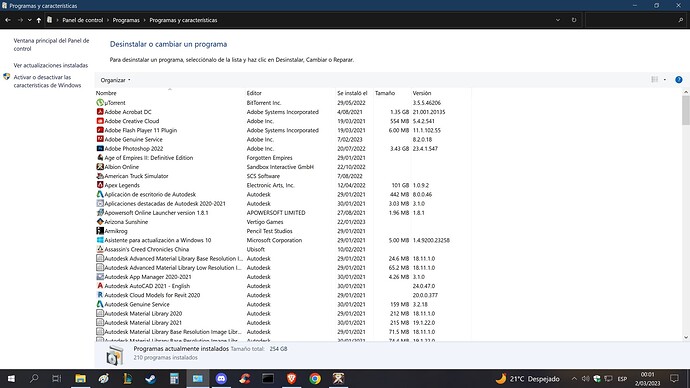690x388 pixels.
Task: Sort the list by Versión column
Action: point(422,93)
